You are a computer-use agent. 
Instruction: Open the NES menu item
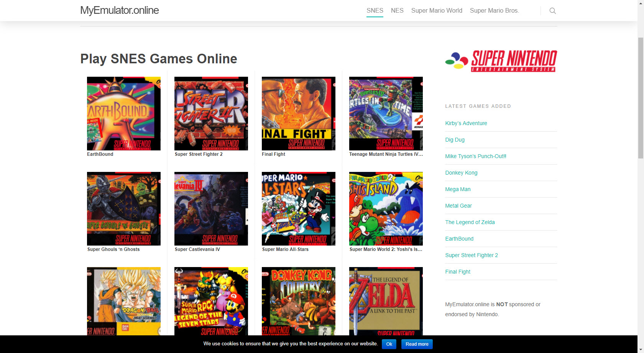click(397, 11)
